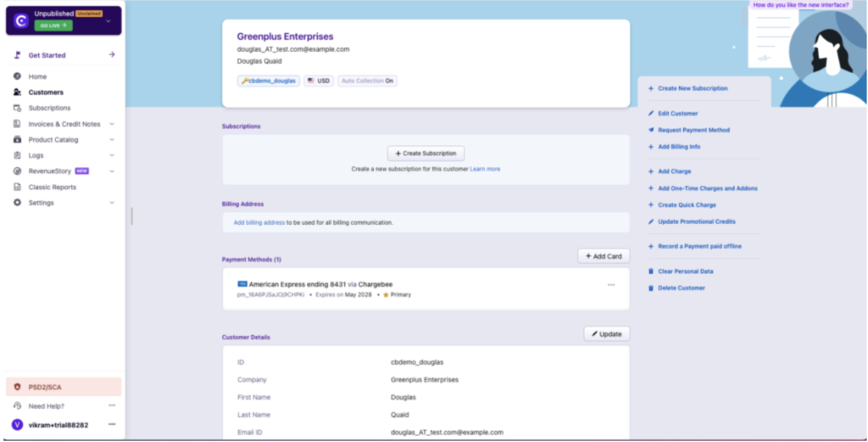868x442 pixels.
Task: Click the Settings gear icon
Action: click(x=17, y=203)
